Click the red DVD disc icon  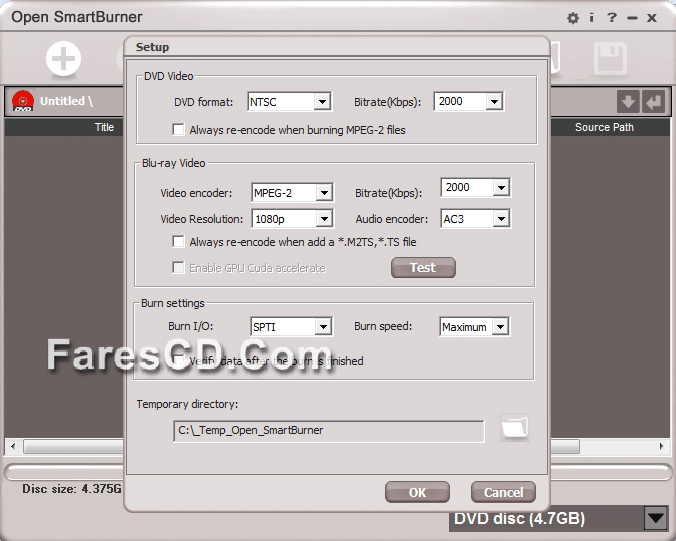[23, 101]
